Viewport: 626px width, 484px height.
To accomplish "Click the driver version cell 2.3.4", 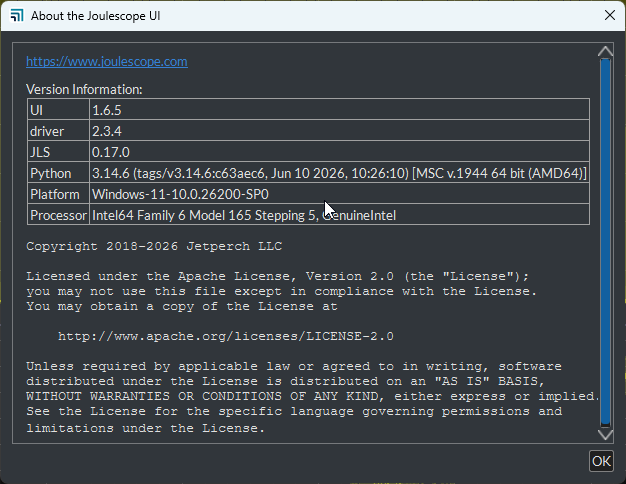I will pos(339,131).
